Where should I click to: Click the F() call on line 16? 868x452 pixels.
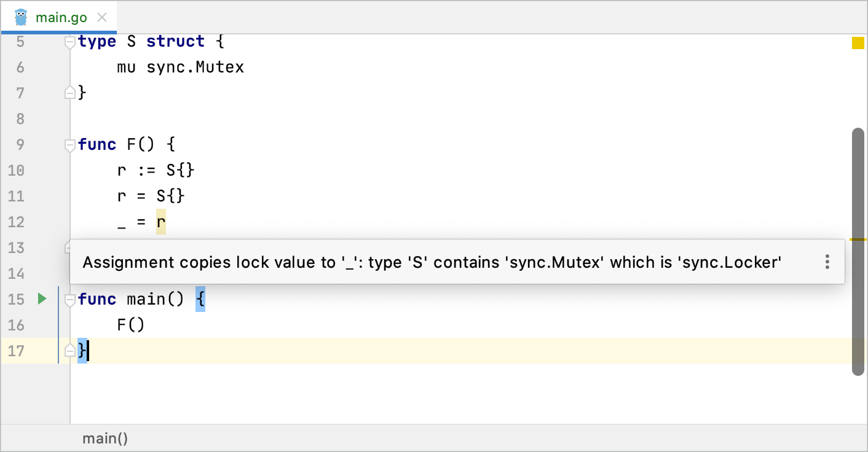tap(131, 325)
